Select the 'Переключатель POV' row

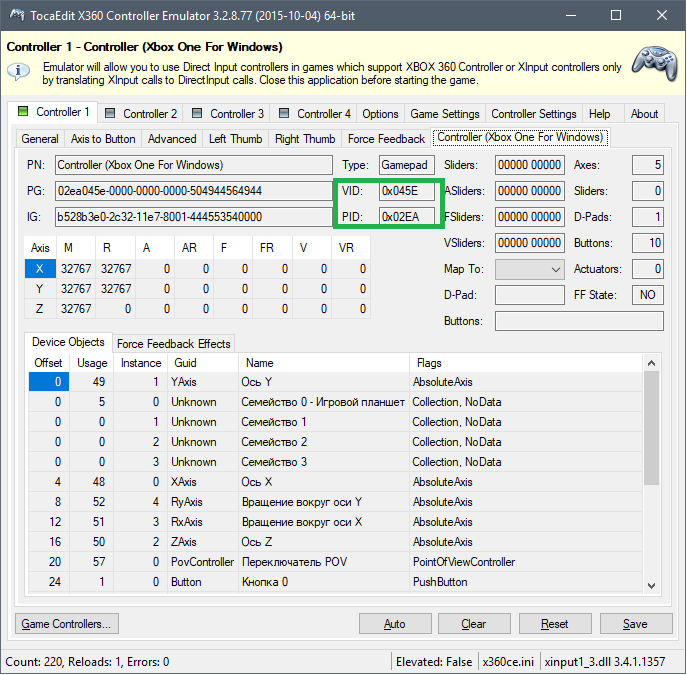pos(336,562)
